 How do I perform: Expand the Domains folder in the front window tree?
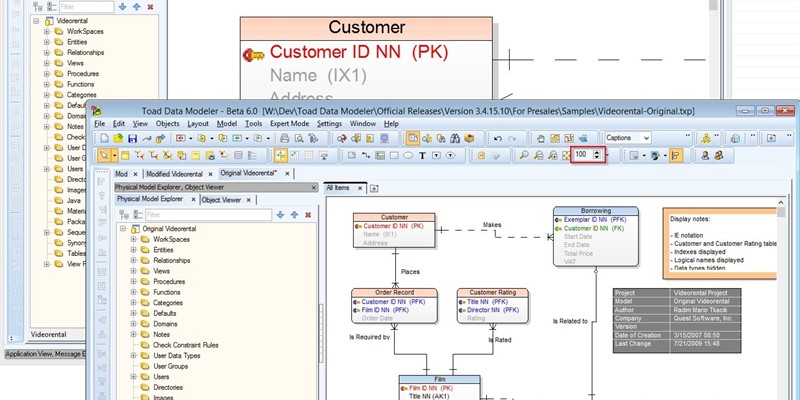(134, 324)
